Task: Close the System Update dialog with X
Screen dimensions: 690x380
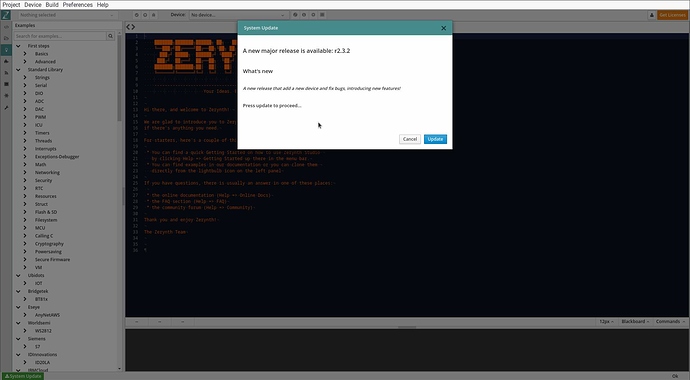Action: click(444, 28)
